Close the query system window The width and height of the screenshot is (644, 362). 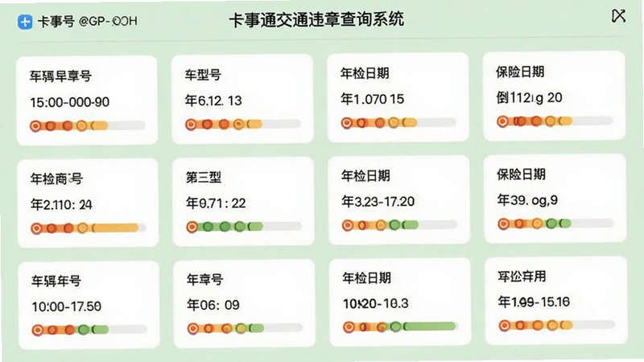pyautogui.click(x=618, y=16)
